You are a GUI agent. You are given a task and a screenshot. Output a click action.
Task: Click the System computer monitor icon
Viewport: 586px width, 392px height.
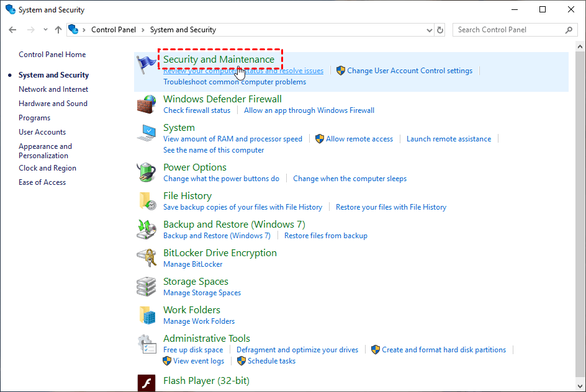(x=146, y=133)
